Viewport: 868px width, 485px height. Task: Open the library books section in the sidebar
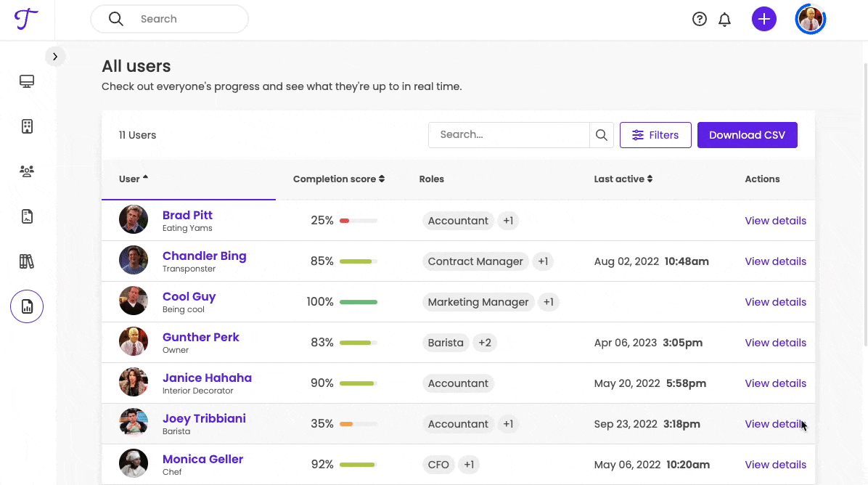tap(27, 261)
